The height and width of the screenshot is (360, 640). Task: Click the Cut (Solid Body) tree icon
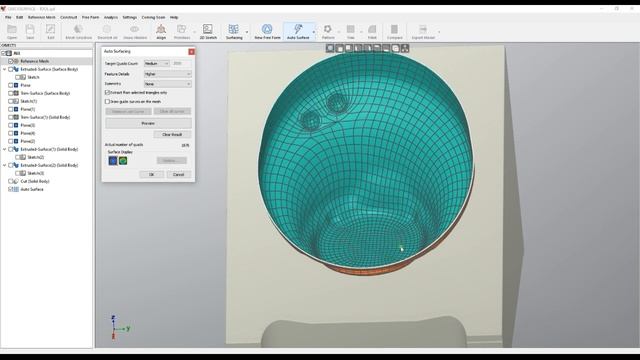(16, 181)
